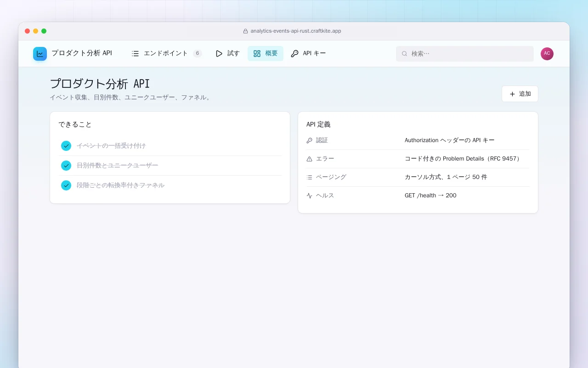
Task: Click the Problem Details（RFC 9457）value
Action: tap(463, 159)
